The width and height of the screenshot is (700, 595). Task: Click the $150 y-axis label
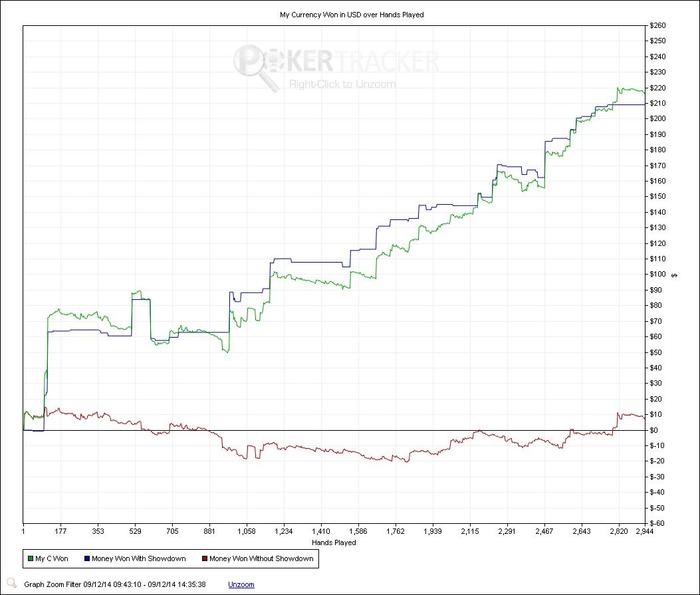pyautogui.click(x=656, y=196)
